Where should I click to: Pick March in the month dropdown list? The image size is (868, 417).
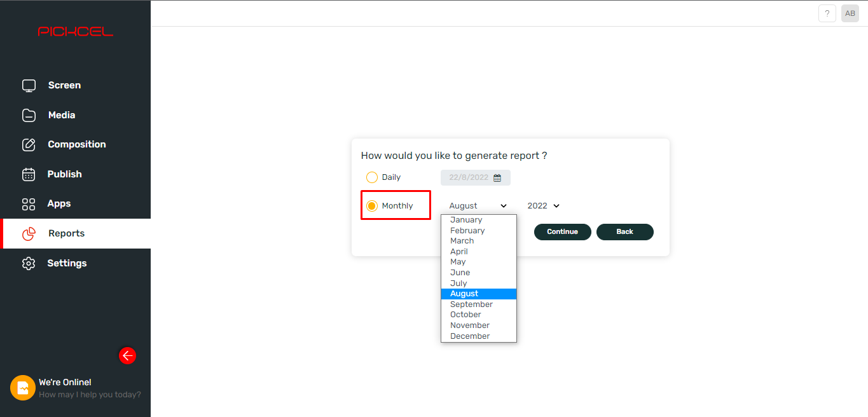pyautogui.click(x=462, y=241)
